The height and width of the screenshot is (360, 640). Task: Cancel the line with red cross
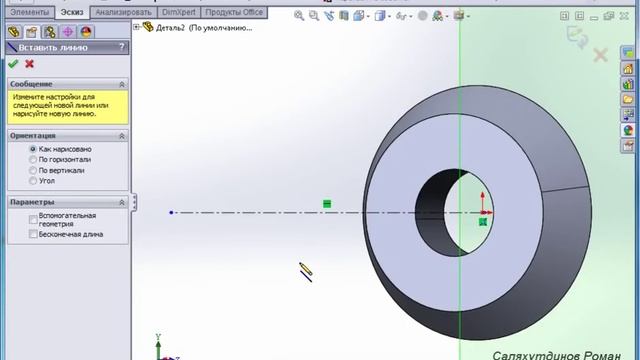click(x=29, y=64)
